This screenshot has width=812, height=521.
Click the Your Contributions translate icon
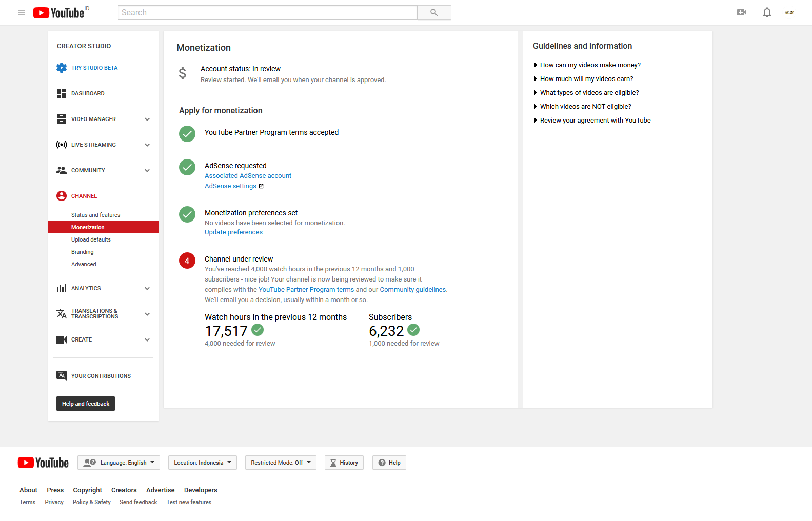click(x=62, y=375)
